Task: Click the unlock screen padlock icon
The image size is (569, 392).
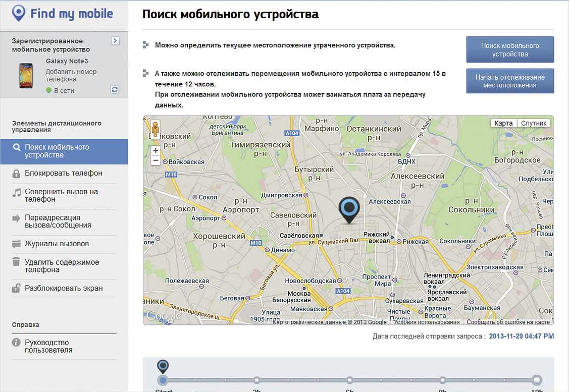Action: click(16, 288)
